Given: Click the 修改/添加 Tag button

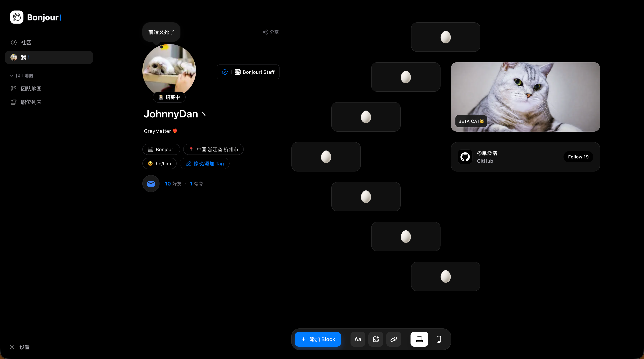Looking at the screenshot, I should point(204,164).
